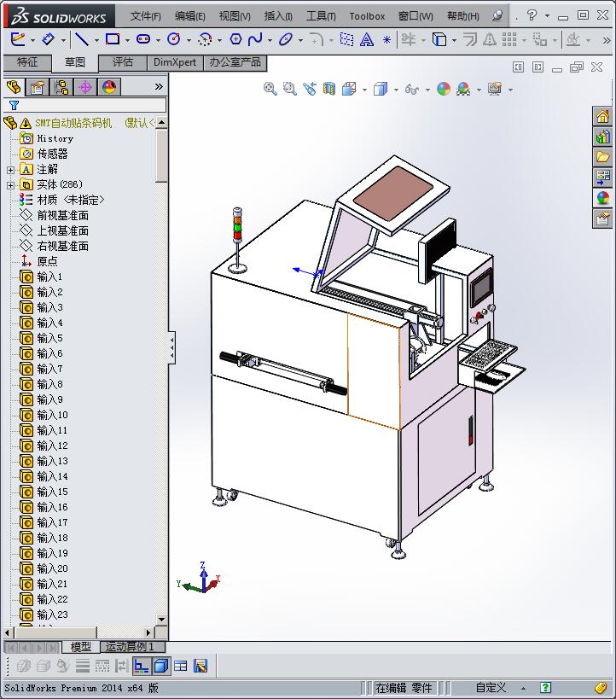Image resolution: width=616 pixels, height=699 pixels.
Task: Click the Apply Scene icon
Action: click(x=463, y=89)
